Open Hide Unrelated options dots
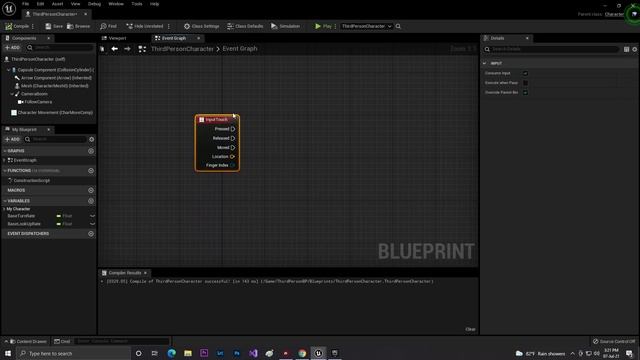The height and width of the screenshot is (360, 640). click(169, 26)
